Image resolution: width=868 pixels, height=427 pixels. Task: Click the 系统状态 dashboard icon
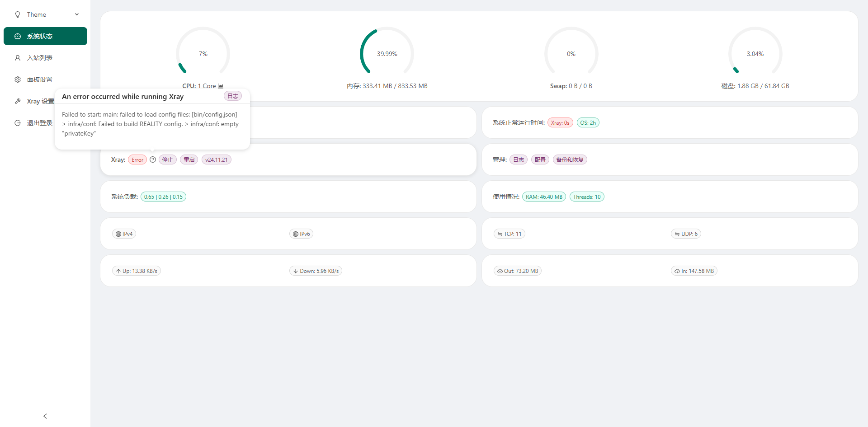18,36
